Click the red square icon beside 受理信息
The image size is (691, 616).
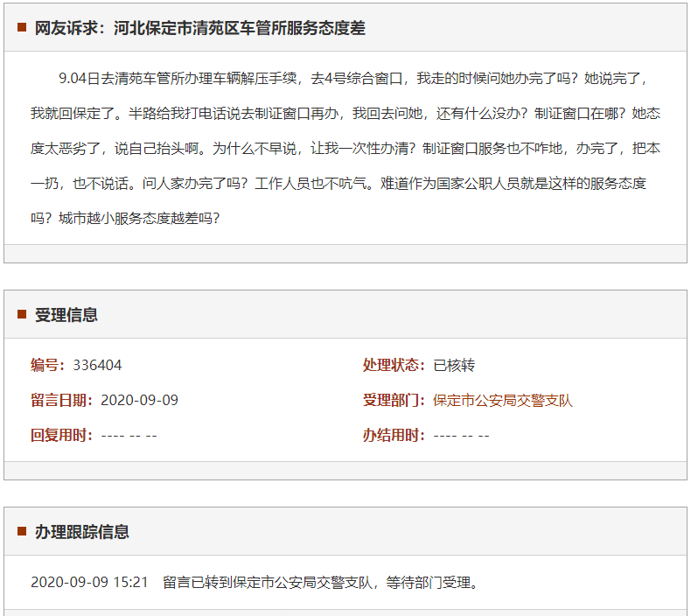22,315
